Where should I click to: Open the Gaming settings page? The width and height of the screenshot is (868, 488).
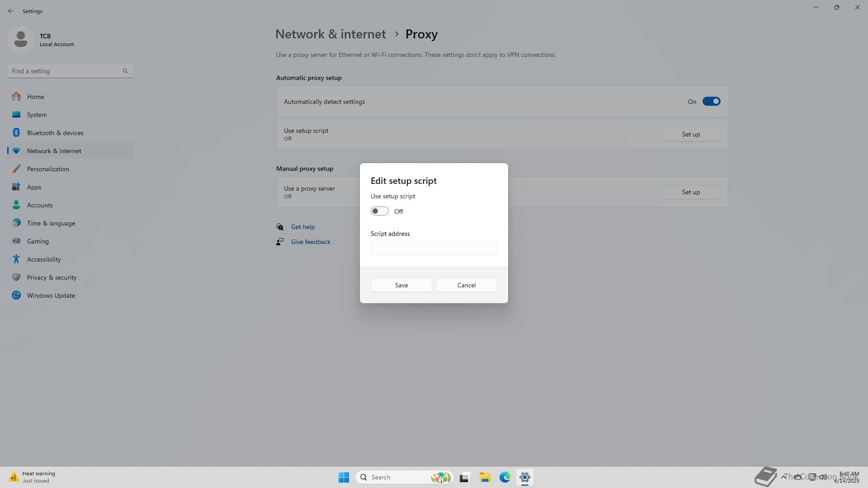point(38,241)
